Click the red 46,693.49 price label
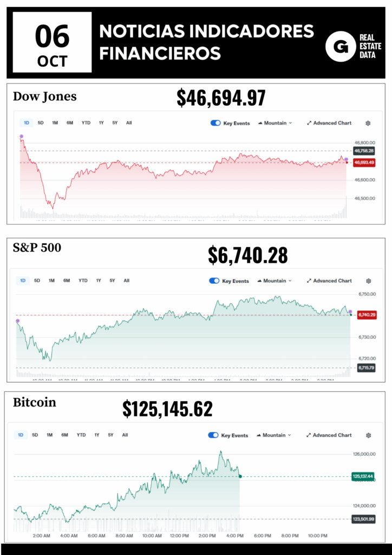The width and height of the screenshot is (392, 555). click(x=364, y=162)
